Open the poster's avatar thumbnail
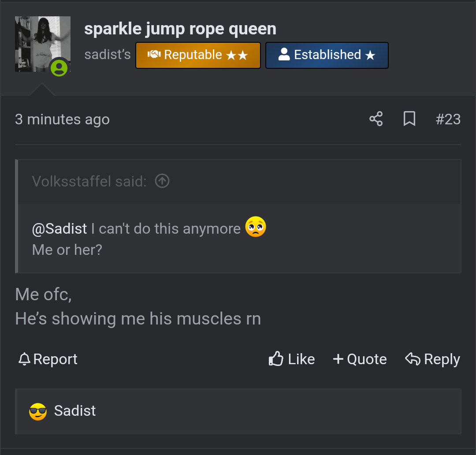The height and width of the screenshot is (455, 476). coord(42,44)
